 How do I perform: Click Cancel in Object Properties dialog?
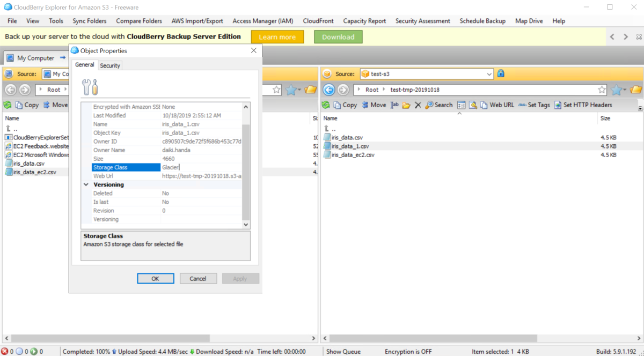[x=198, y=278]
